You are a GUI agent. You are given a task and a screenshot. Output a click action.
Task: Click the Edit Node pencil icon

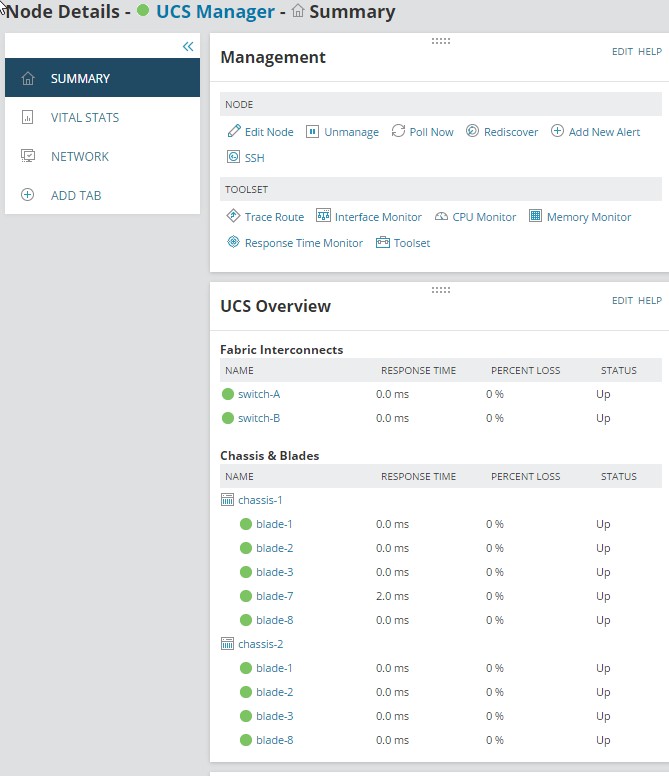pyautogui.click(x=234, y=131)
